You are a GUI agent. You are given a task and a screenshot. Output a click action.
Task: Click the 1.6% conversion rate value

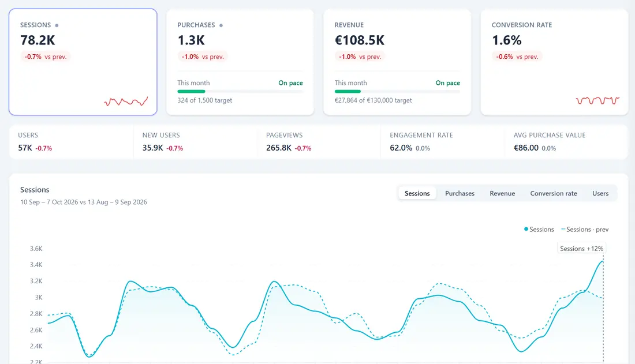[x=507, y=40]
